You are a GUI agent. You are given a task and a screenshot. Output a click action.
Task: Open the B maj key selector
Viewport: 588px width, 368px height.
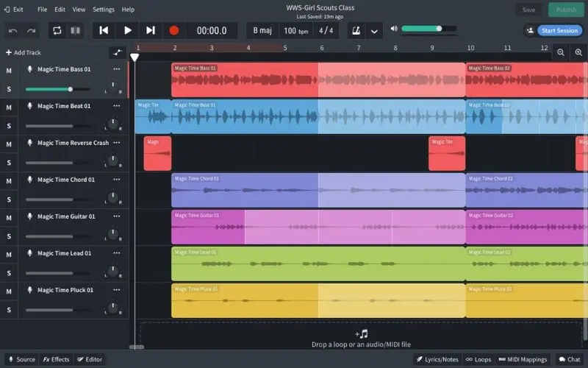point(263,30)
